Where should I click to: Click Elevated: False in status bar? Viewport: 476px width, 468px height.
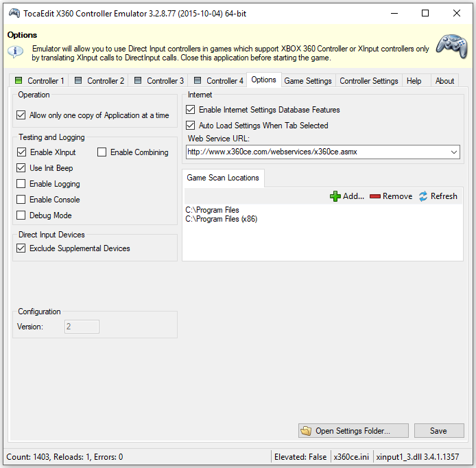point(300,457)
